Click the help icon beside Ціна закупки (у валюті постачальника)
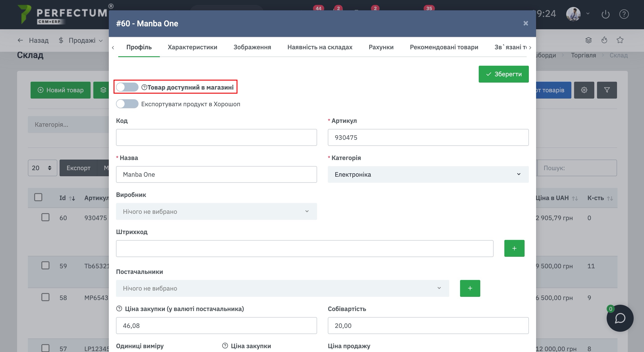This screenshot has width=644, height=352. [119, 309]
